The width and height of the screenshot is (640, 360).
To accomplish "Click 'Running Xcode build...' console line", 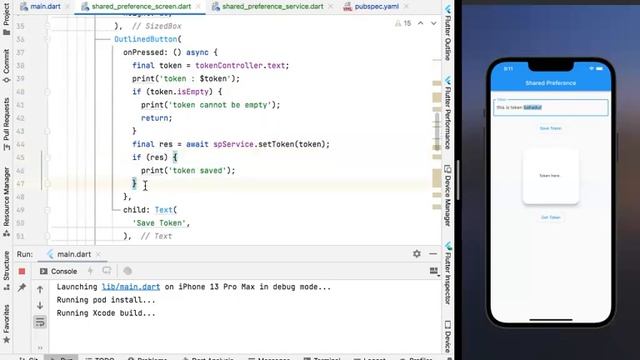I will (x=106, y=313).
